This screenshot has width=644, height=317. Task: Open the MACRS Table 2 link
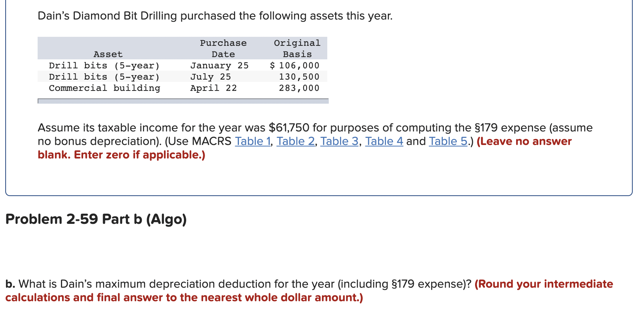tap(296, 141)
